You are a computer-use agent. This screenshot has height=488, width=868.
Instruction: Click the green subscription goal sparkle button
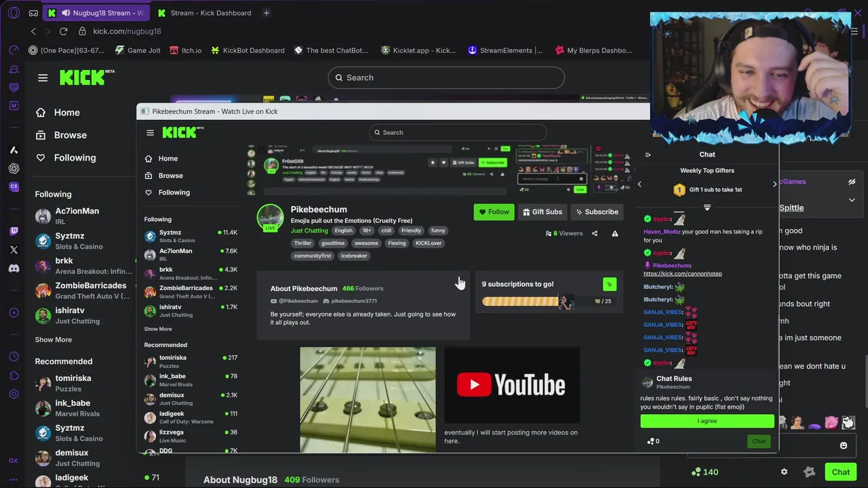click(x=610, y=284)
